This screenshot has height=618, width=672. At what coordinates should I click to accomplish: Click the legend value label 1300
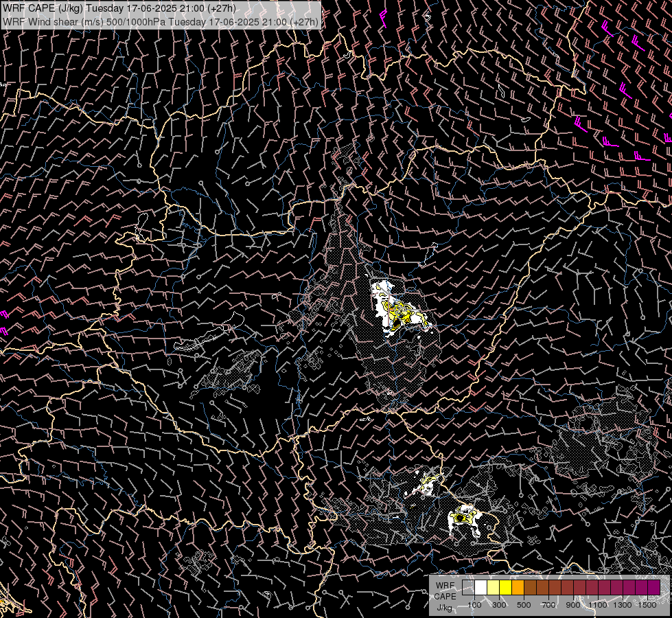tap(623, 605)
